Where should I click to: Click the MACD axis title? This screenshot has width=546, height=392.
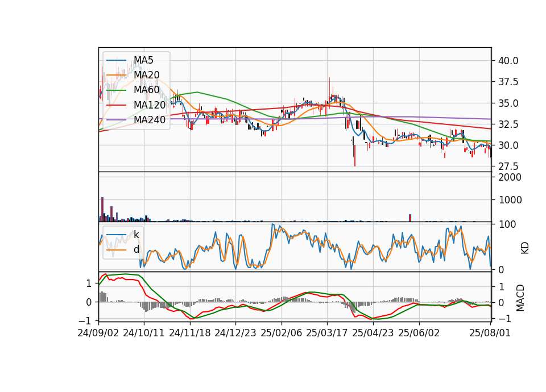coord(520,298)
